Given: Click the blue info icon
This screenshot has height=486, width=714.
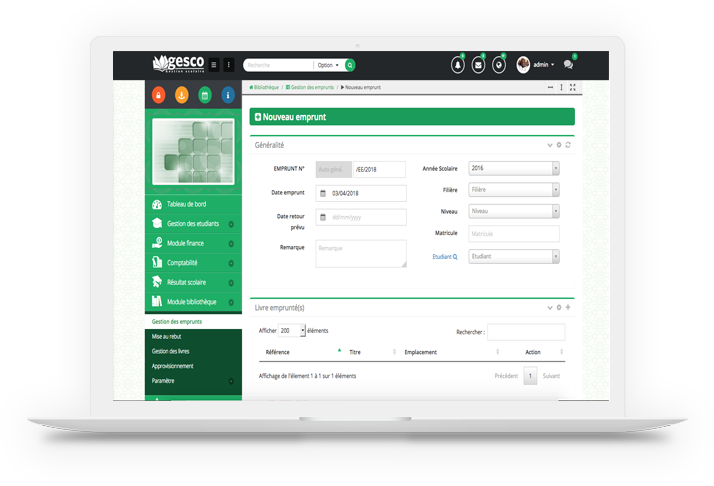Looking at the screenshot, I should tap(228, 95).
